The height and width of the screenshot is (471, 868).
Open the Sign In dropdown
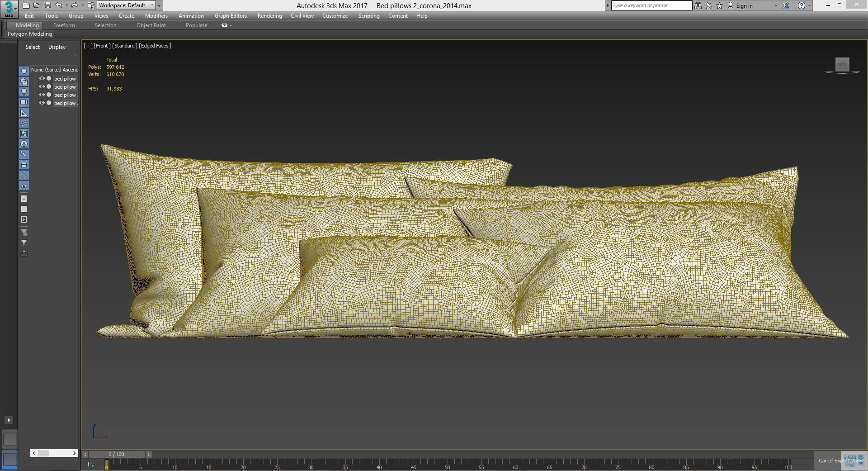coord(776,5)
